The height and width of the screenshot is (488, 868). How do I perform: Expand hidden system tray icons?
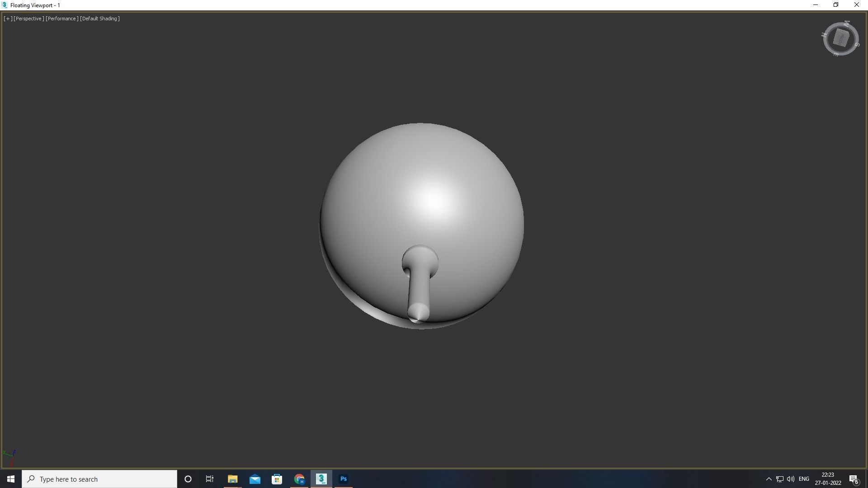click(x=769, y=479)
